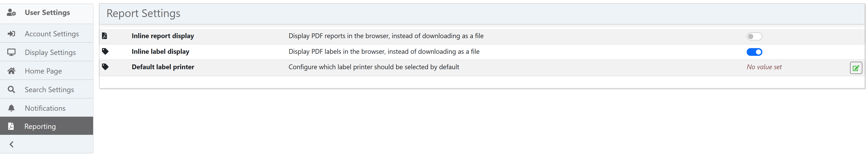Click the Search Settings magnifier icon
Screen dimensions: 868x155
[x=11, y=90]
